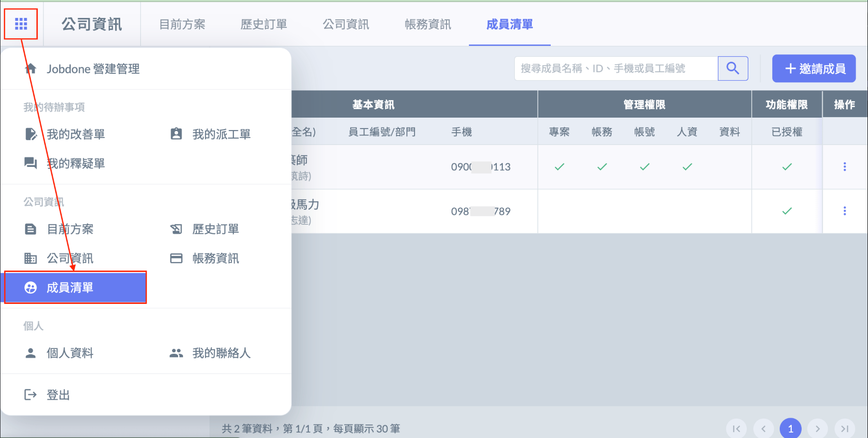Screen dimensions: 868x438
Task: Click the 歷史訂單 history icon
Action: click(x=176, y=229)
